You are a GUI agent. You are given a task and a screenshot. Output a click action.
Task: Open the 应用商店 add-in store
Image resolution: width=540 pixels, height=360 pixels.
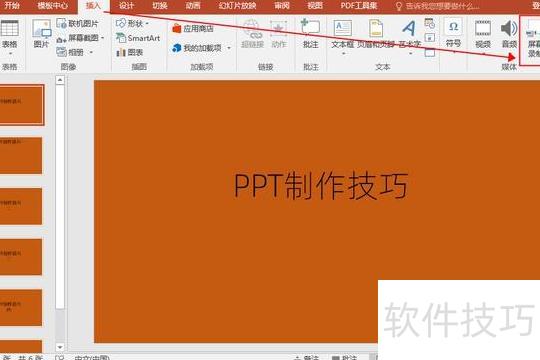coord(193,29)
